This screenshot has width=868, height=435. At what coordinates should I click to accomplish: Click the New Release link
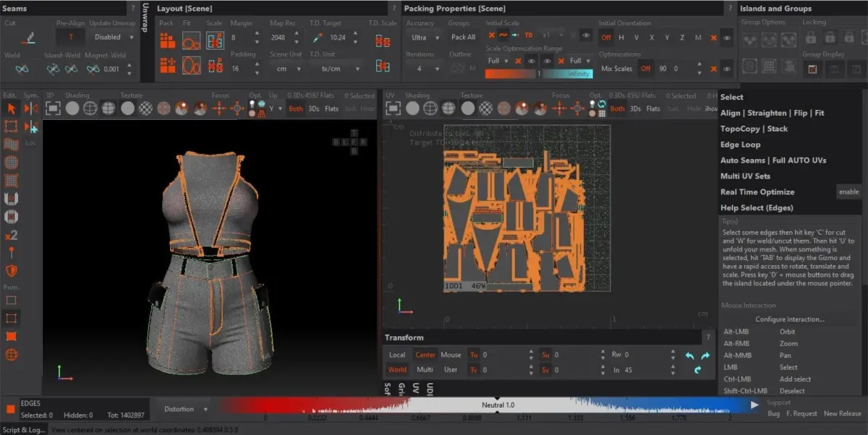click(x=843, y=413)
